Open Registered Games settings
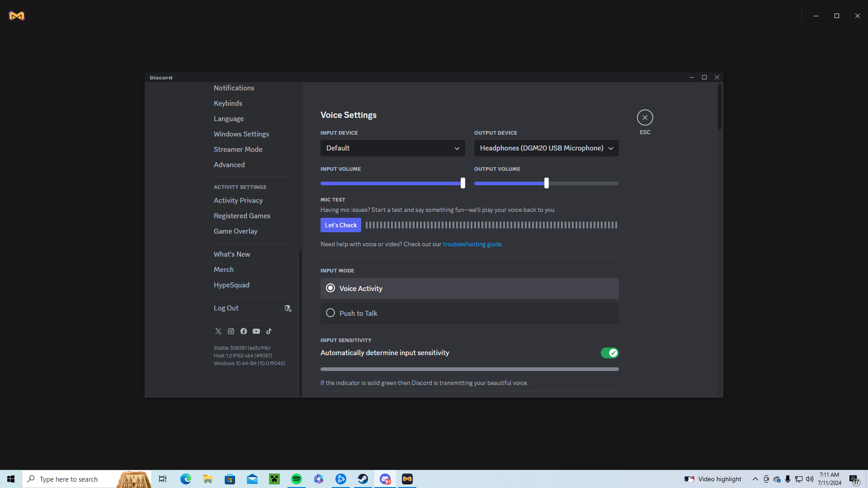 click(x=242, y=216)
